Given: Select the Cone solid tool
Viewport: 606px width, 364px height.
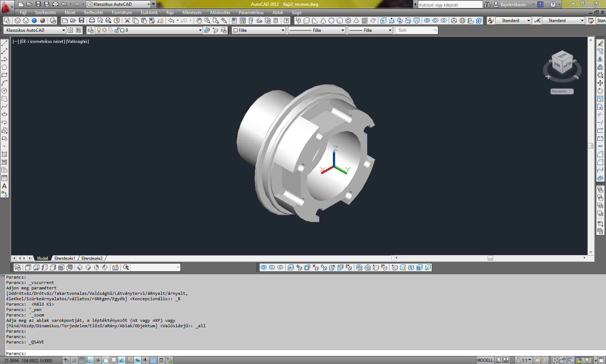Looking at the screenshot, I should coord(323,21).
